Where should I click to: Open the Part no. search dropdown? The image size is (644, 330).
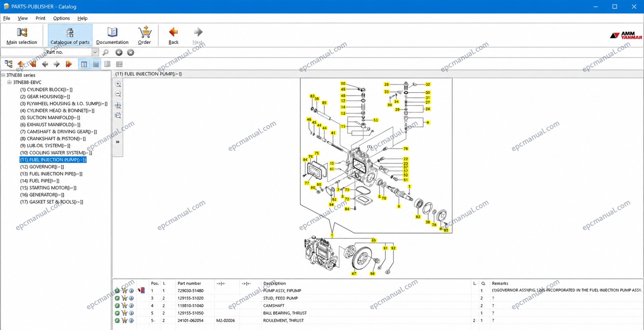(x=95, y=52)
